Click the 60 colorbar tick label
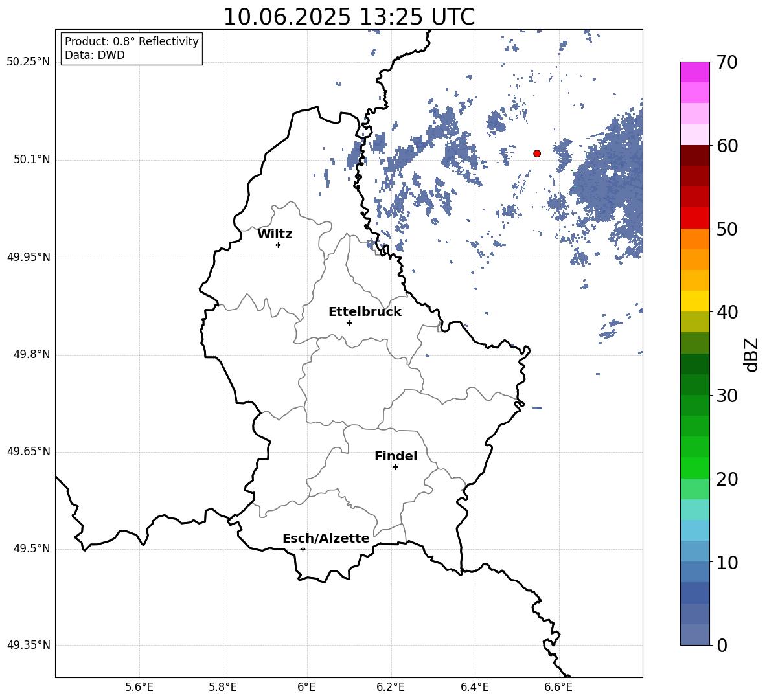Viewport: 767px width, 700px height. coord(727,146)
